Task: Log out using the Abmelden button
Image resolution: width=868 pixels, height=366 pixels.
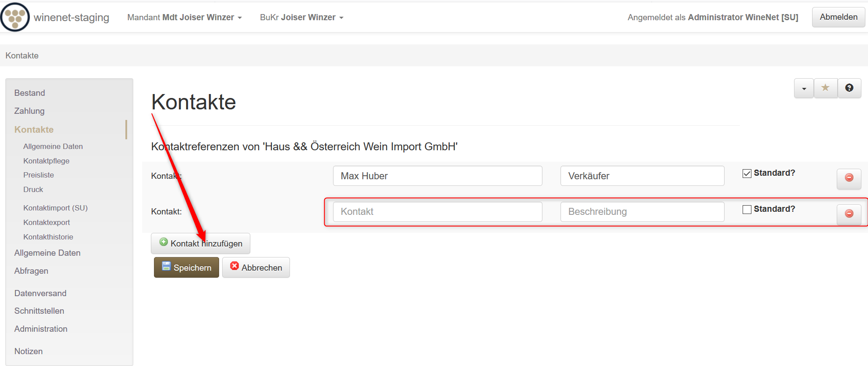Action: 838,17
